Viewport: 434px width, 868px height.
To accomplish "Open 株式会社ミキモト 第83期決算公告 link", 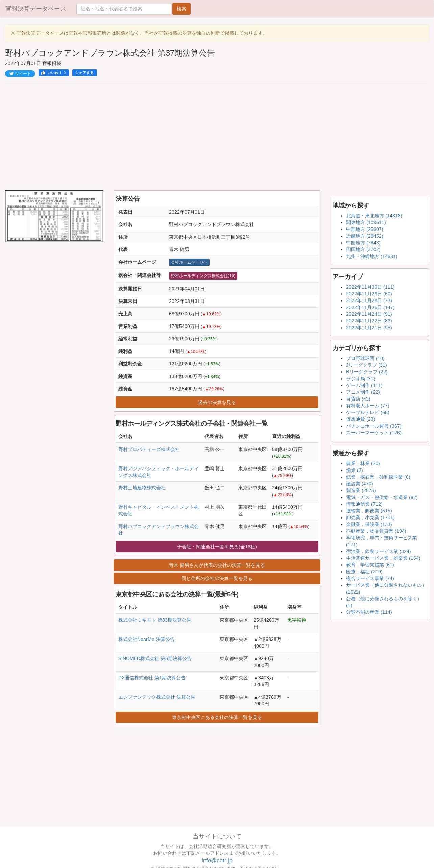I will click(155, 620).
